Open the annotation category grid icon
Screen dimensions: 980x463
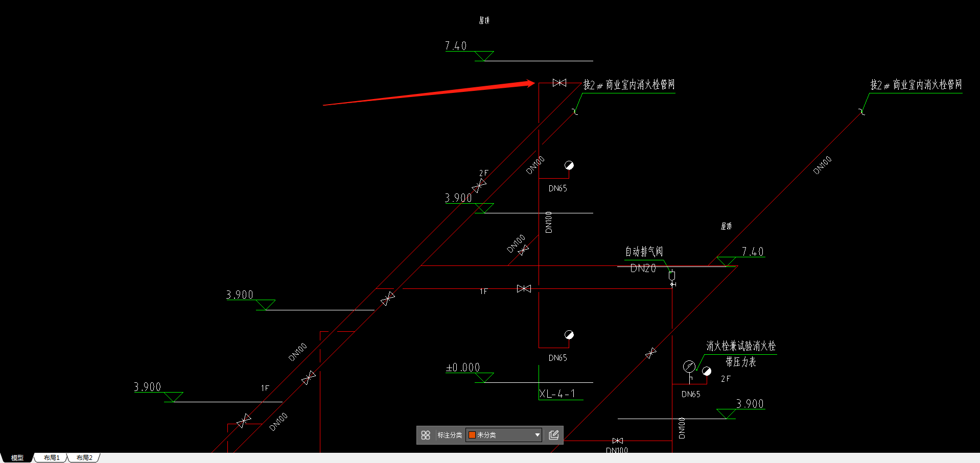pos(426,435)
